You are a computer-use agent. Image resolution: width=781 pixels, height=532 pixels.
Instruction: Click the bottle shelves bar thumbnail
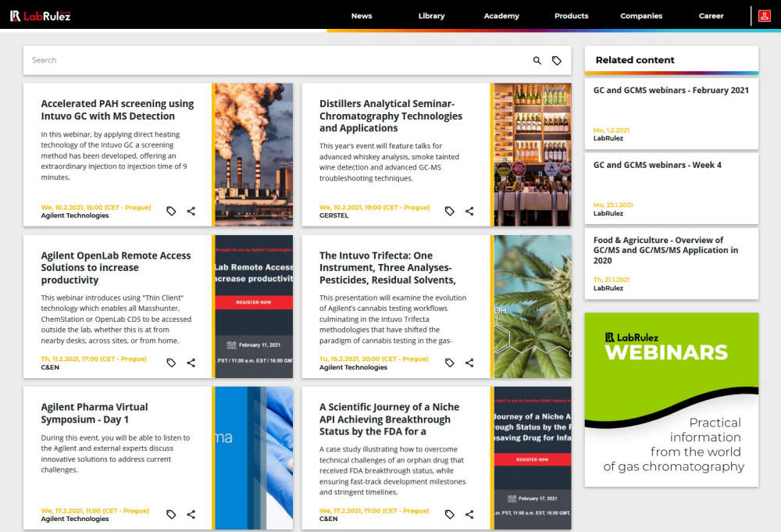533,155
